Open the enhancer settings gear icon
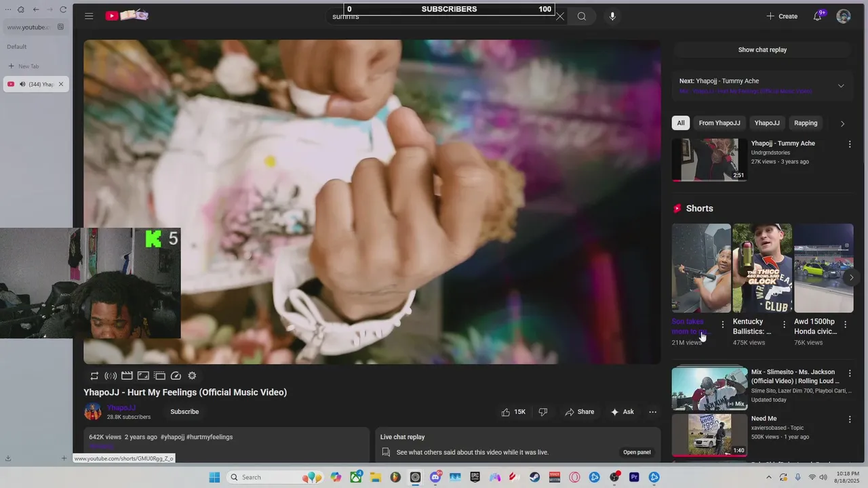This screenshot has width=868, height=488. pos(192,375)
